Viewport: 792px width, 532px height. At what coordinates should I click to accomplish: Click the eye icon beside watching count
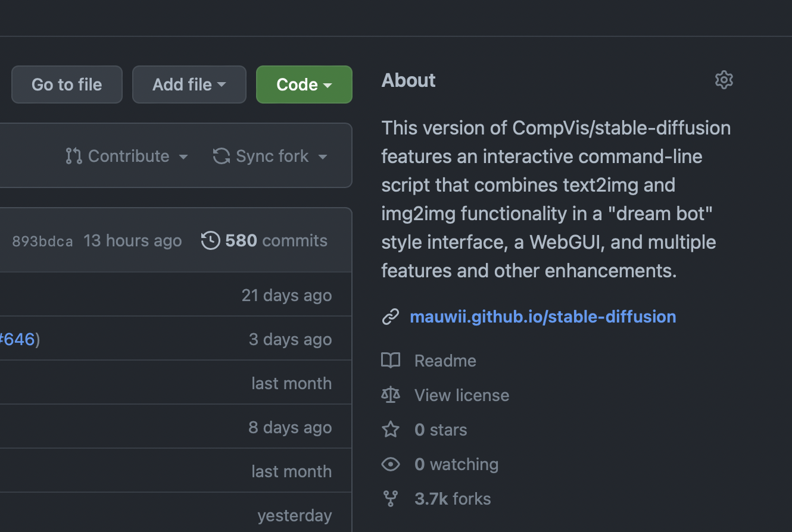click(x=391, y=464)
